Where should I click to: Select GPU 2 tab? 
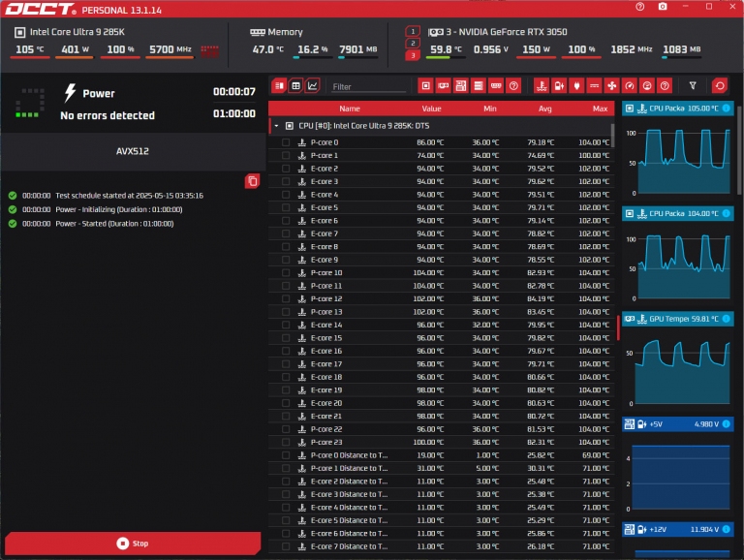413,44
